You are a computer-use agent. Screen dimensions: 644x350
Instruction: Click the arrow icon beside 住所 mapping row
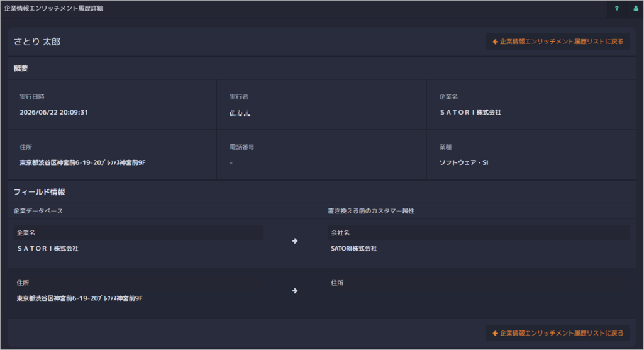(295, 291)
